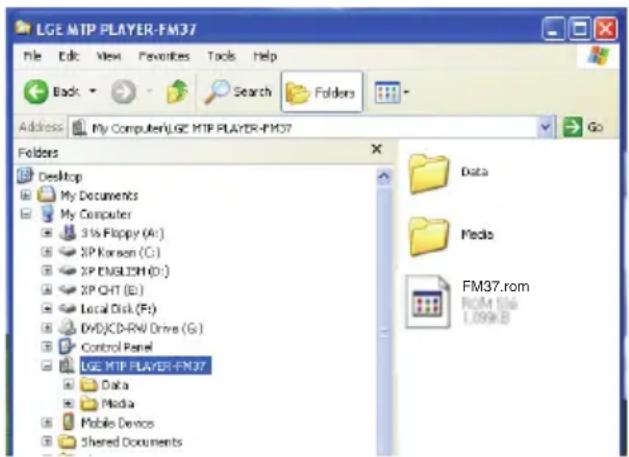
Task: Expand Mobile Device tree node
Action: coord(47,422)
